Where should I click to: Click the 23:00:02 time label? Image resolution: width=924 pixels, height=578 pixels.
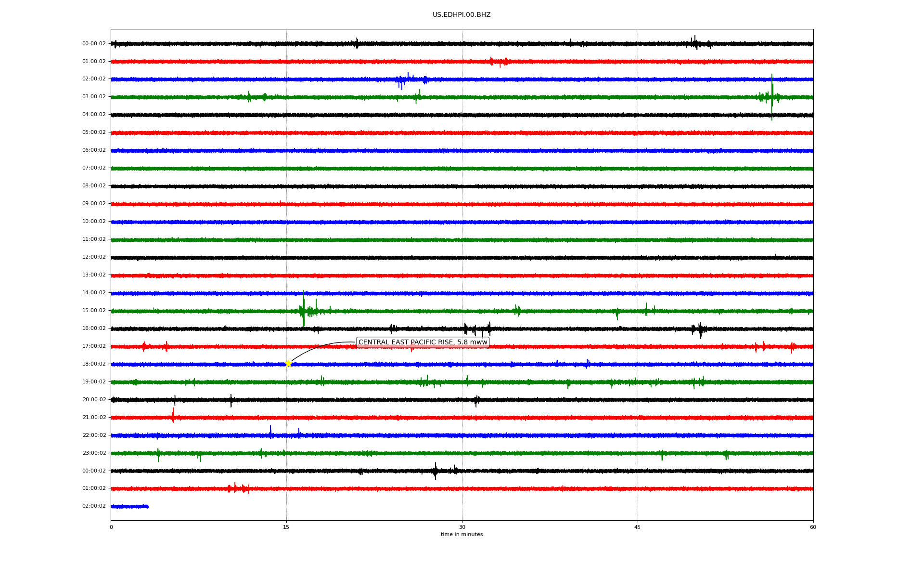(x=94, y=453)
